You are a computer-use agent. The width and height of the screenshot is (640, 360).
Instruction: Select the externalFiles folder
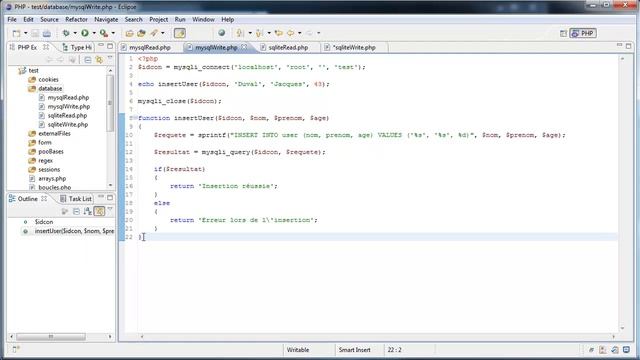[x=54, y=133]
